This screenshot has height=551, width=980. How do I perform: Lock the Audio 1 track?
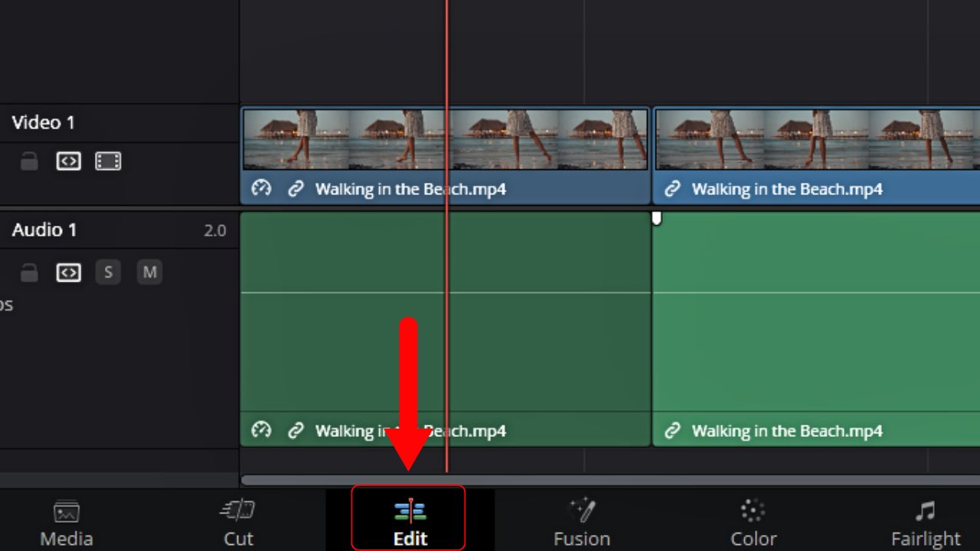click(x=28, y=272)
